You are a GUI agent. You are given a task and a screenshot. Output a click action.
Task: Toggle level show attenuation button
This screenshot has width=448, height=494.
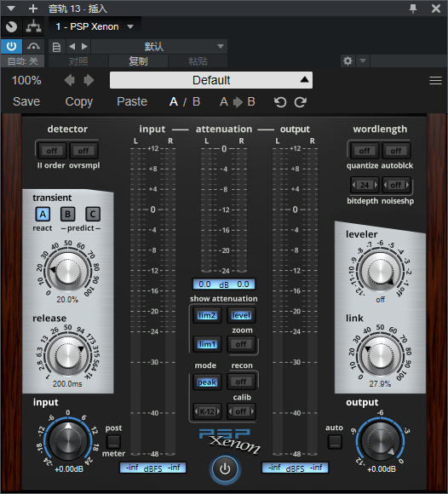coord(241,315)
